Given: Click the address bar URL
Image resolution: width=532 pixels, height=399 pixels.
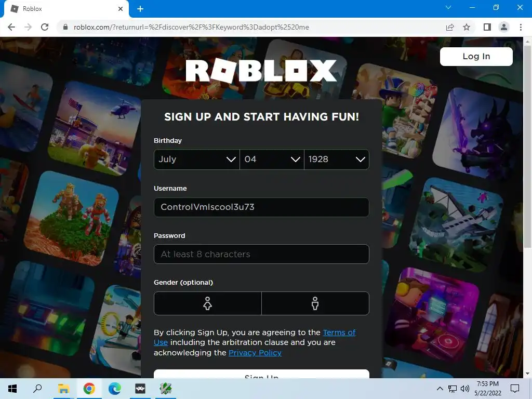Looking at the screenshot, I should click(x=191, y=27).
